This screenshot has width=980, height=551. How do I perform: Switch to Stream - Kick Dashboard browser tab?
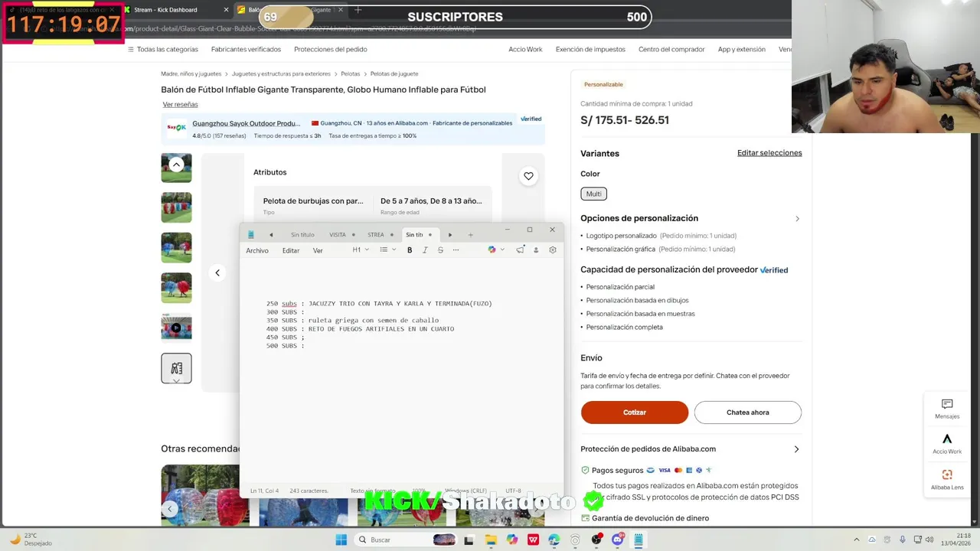click(x=175, y=10)
